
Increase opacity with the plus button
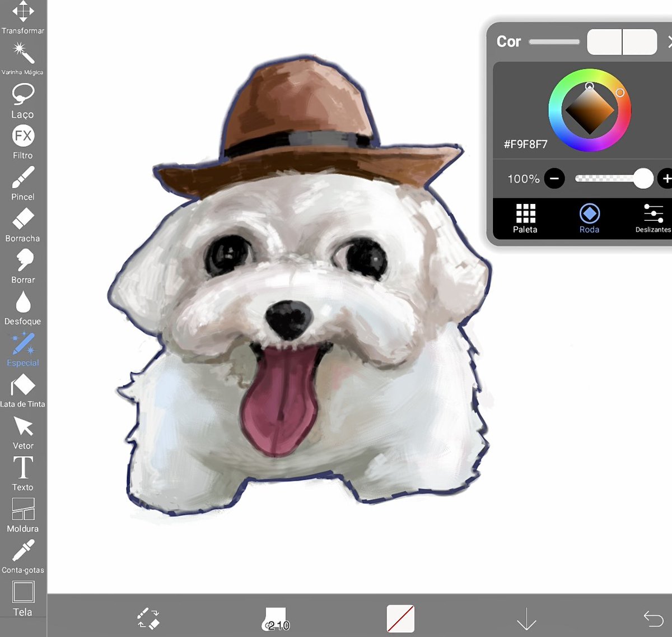(666, 179)
